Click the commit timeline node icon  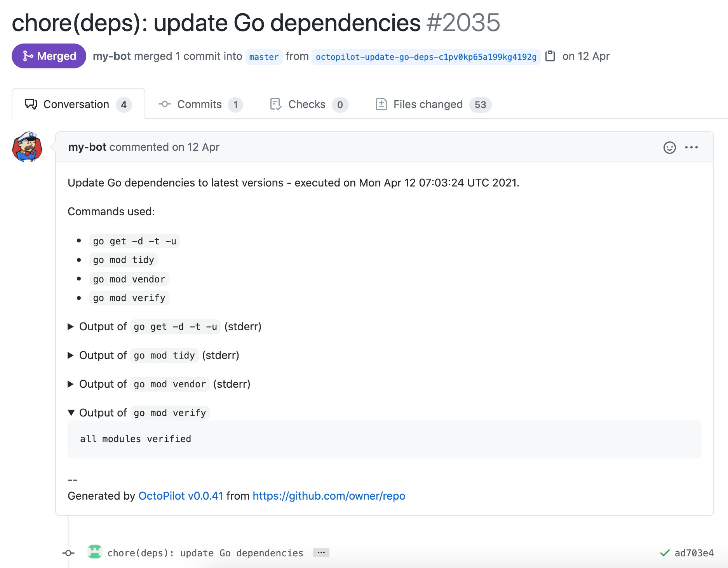[x=69, y=553]
